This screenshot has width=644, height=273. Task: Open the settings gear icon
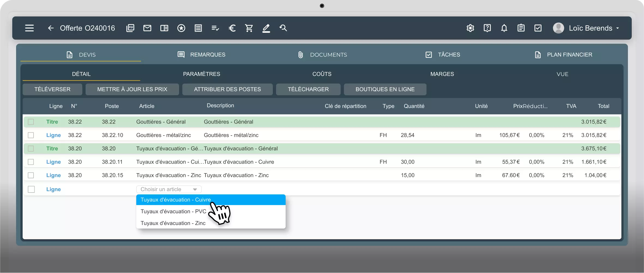coord(470,28)
